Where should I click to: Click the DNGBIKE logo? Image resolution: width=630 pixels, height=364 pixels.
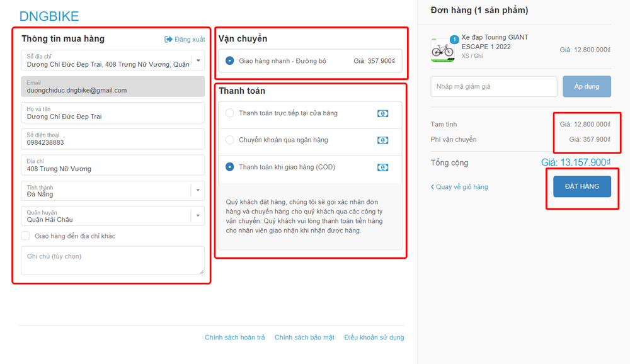pyautogui.click(x=49, y=16)
